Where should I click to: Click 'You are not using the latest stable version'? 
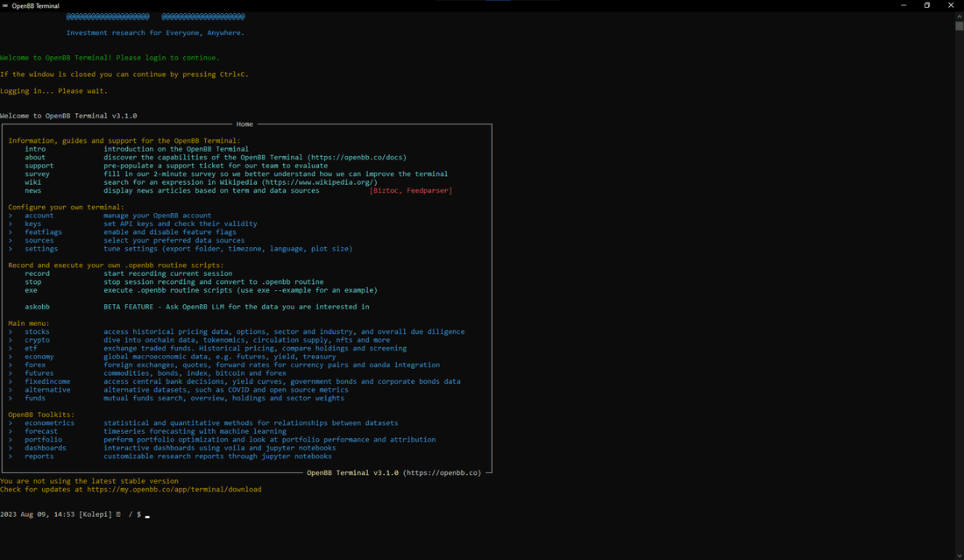(x=89, y=481)
